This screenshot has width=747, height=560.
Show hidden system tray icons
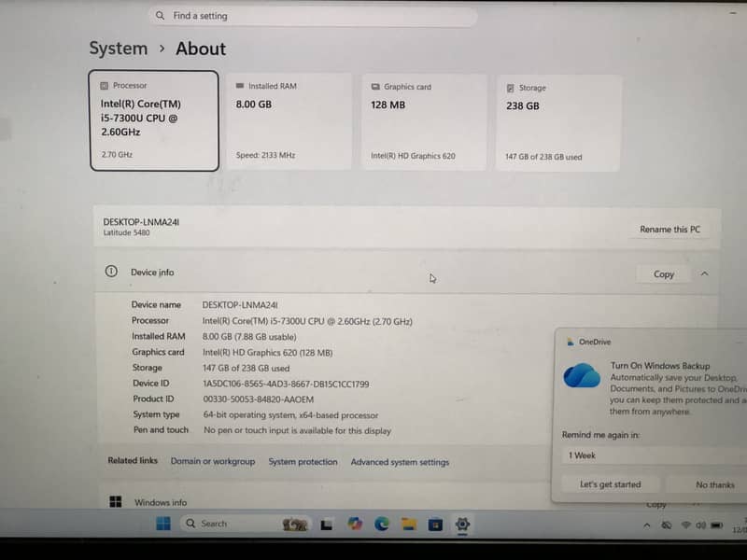(x=646, y=525)
